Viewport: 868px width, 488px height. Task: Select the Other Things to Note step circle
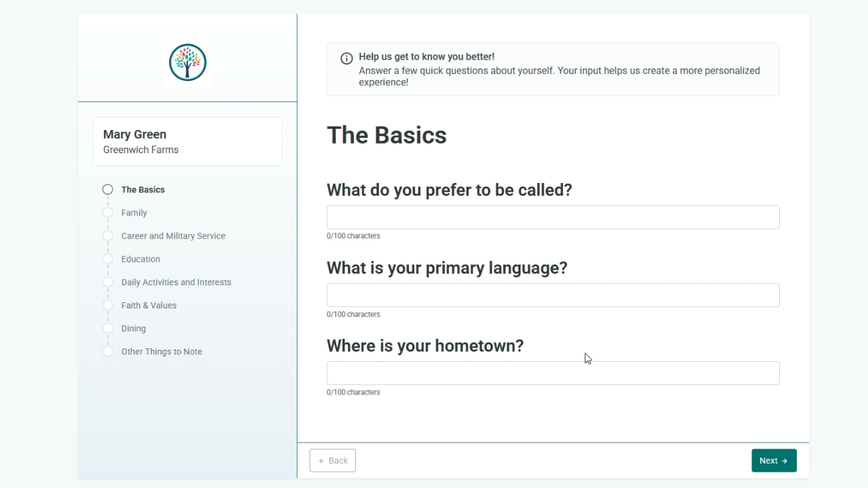click(x=108, y=351)
